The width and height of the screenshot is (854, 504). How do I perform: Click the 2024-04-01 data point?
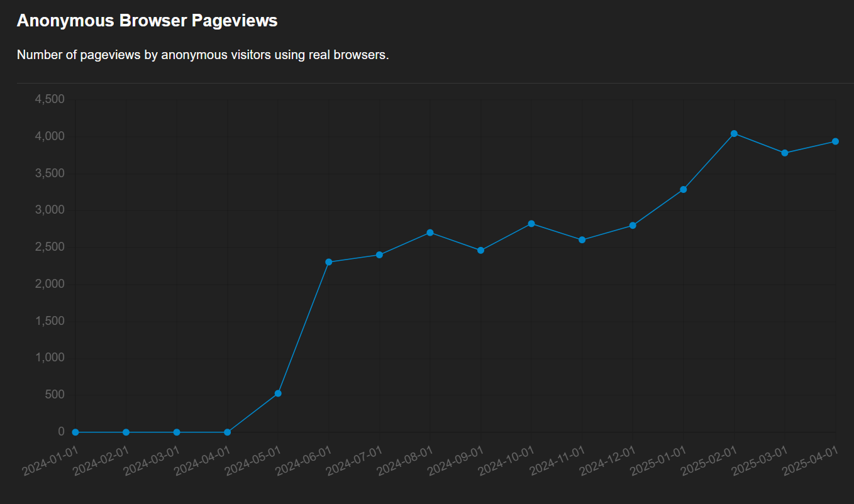(x=228, y=432)
